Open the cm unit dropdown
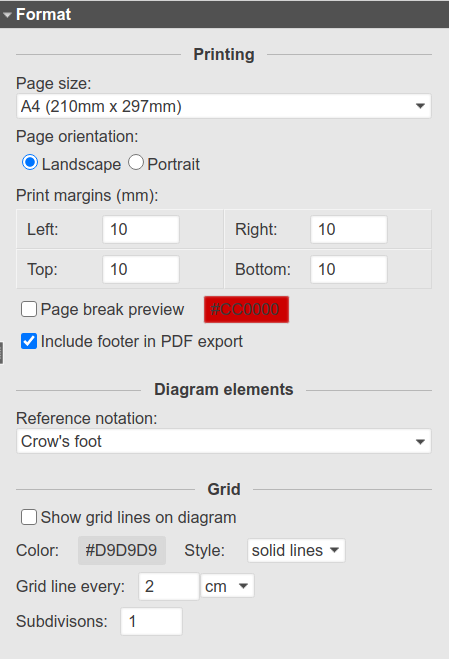This screenshot has width=449, height=659. [x=227, y=586]
